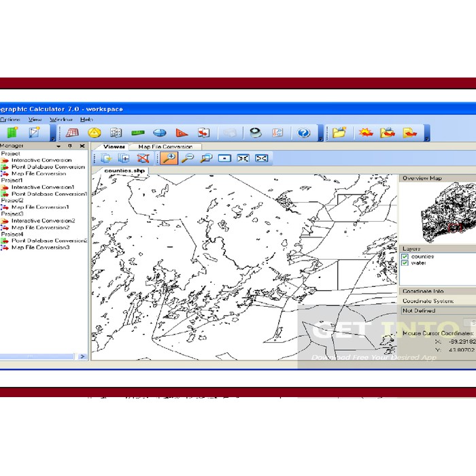
Task: Click the outward arrows full extent icon
Action: [x=261, y=158]
